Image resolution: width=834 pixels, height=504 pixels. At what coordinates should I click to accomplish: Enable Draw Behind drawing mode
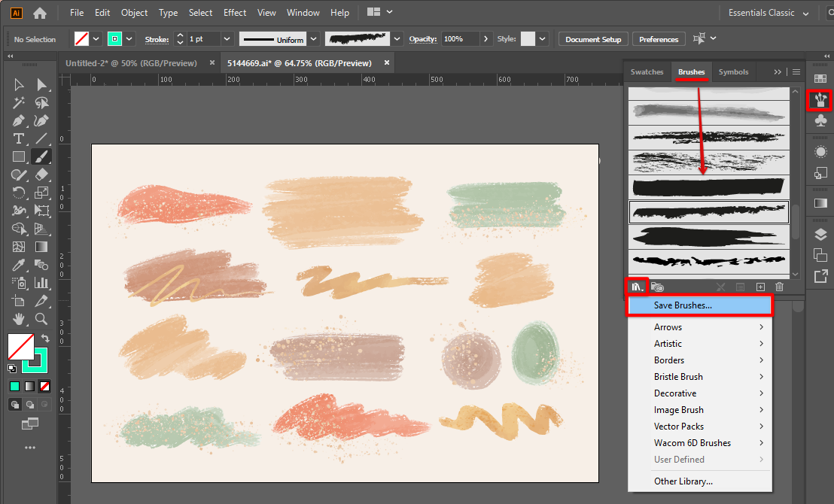(x=30, y=404)
